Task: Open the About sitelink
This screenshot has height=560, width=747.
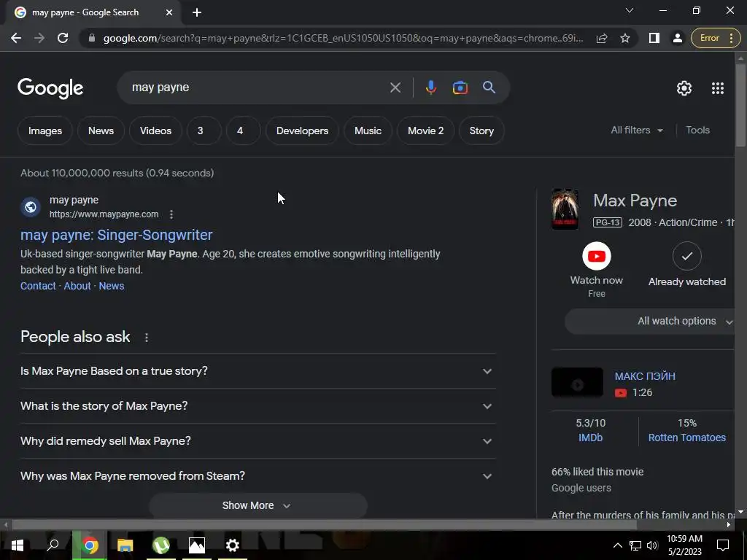Action: point(77,286)
